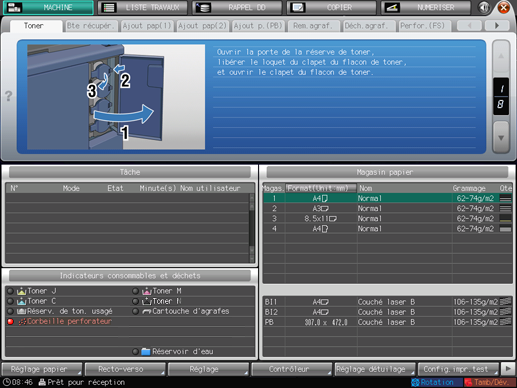
Task: Click the job list scrollbar
Action: coord(252,228)
